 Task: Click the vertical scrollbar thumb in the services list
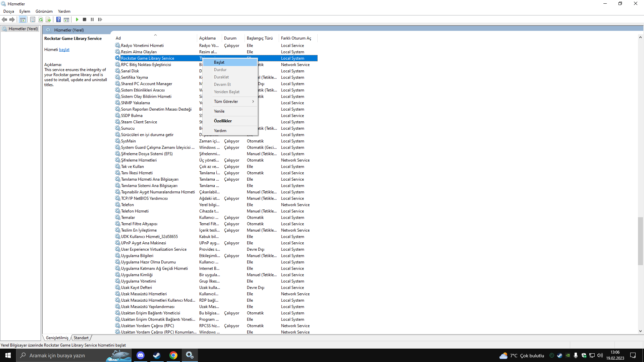pos(640,241)
